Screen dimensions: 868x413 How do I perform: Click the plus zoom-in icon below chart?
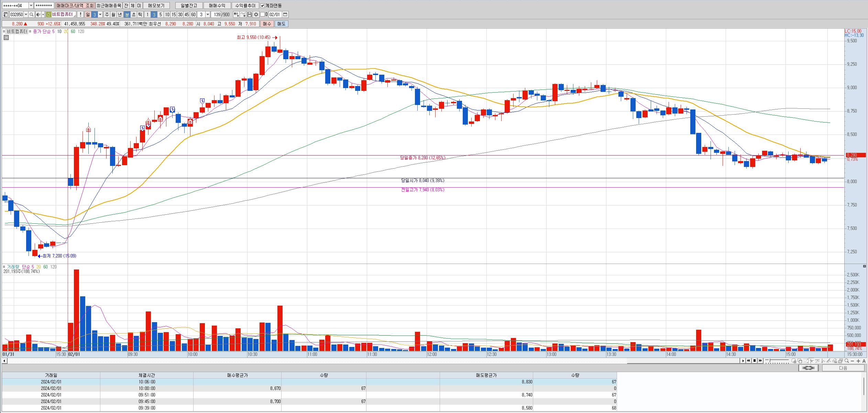point(858,361)
